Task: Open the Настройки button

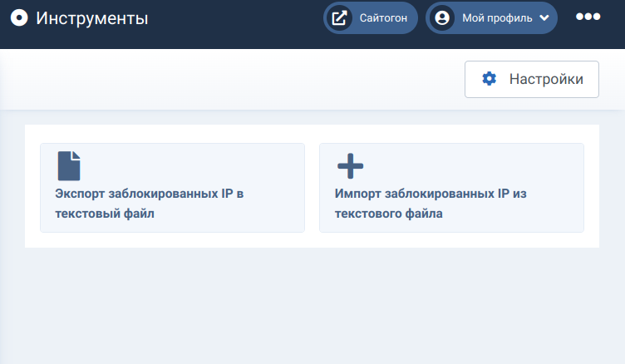Action: 532,79
